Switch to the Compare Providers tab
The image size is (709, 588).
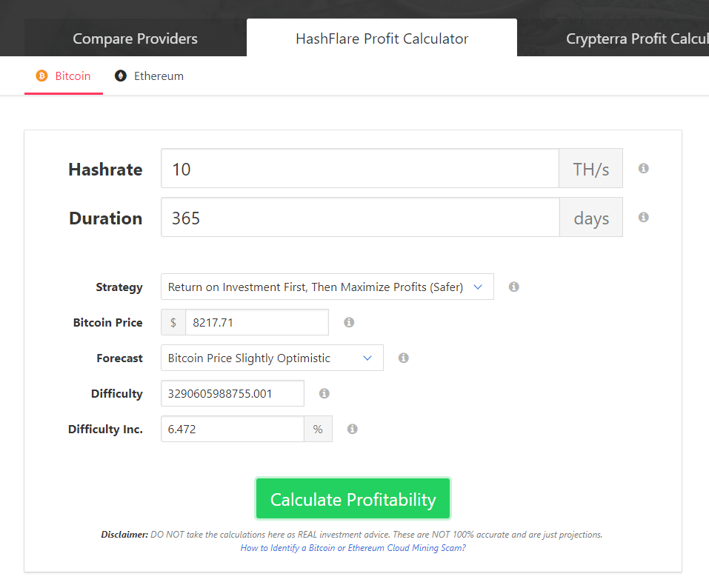[x=135, y=39]
